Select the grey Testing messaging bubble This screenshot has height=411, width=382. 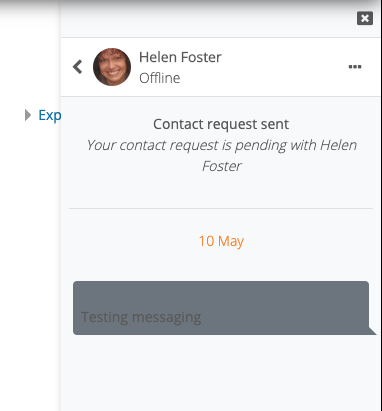(221, 308)
